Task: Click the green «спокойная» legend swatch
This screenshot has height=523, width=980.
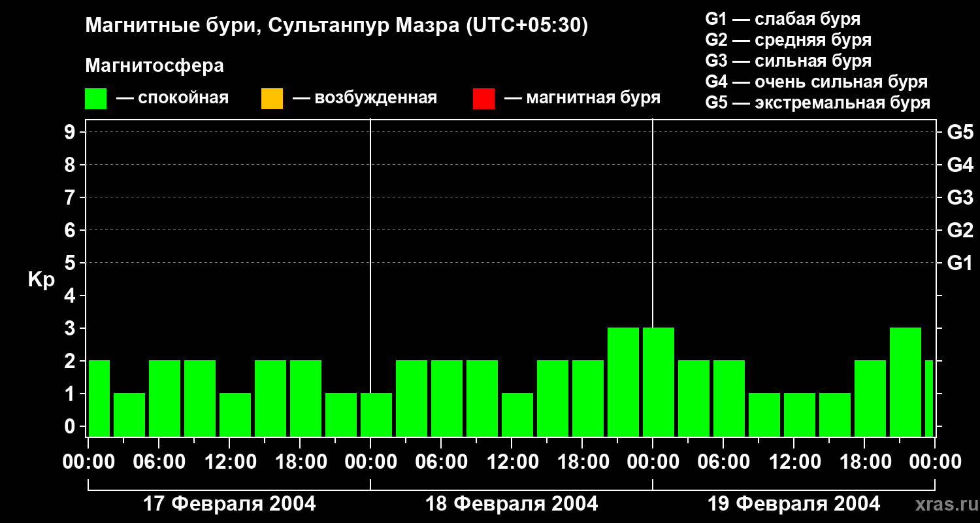Action: point(96,99)
